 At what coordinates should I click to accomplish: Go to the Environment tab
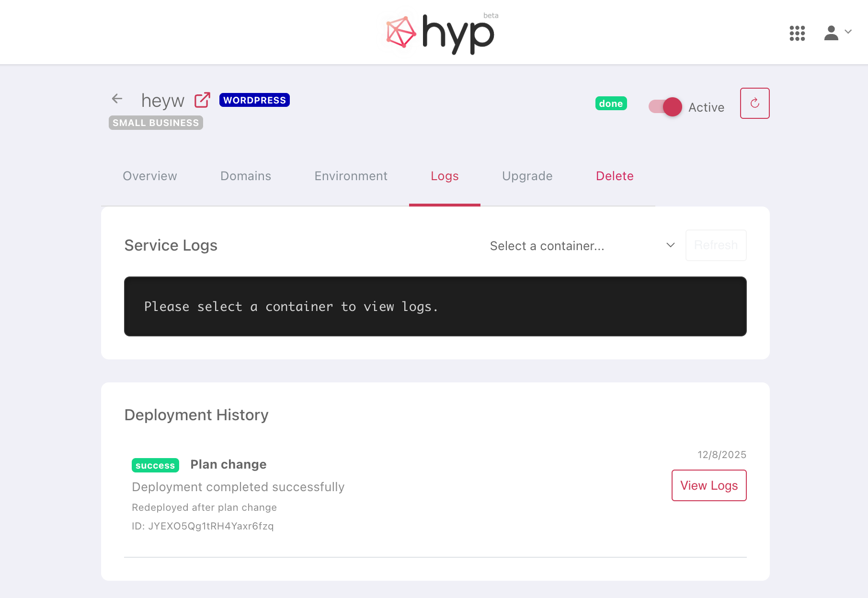(x=351, y=176)
